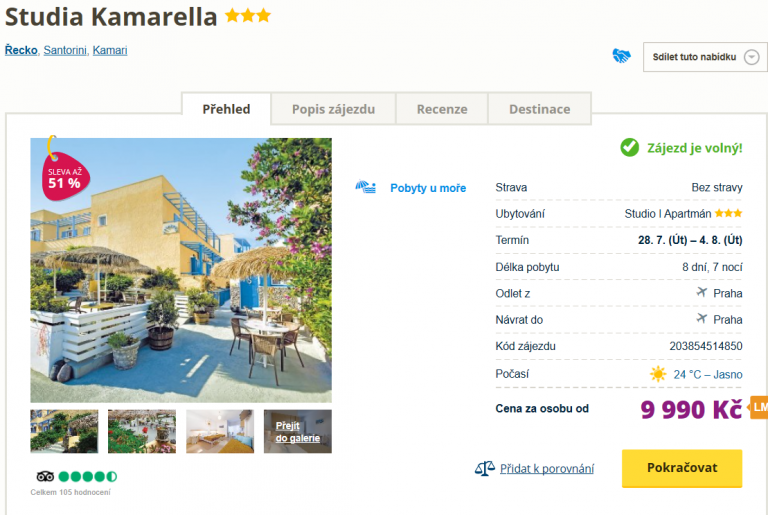Open the Kamari location link

point(110,50)
